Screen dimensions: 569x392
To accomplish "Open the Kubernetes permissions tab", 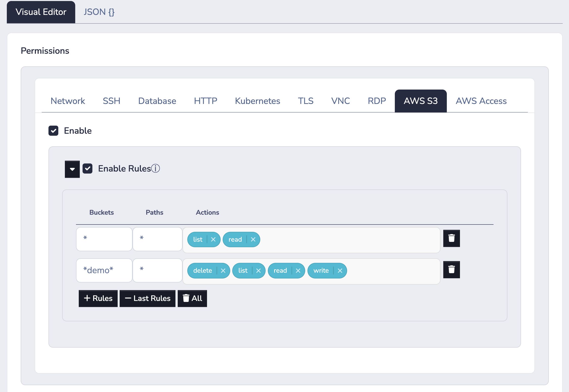I will [257, 101].
